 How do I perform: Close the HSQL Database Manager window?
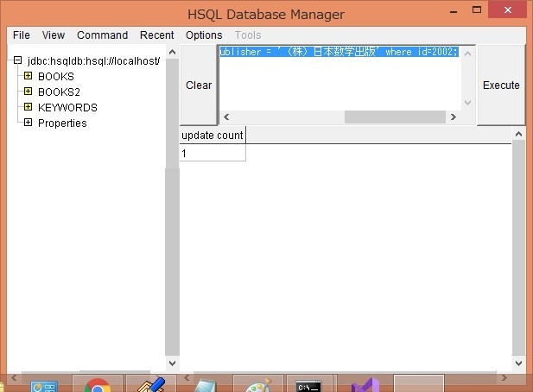tap(507, 9)
